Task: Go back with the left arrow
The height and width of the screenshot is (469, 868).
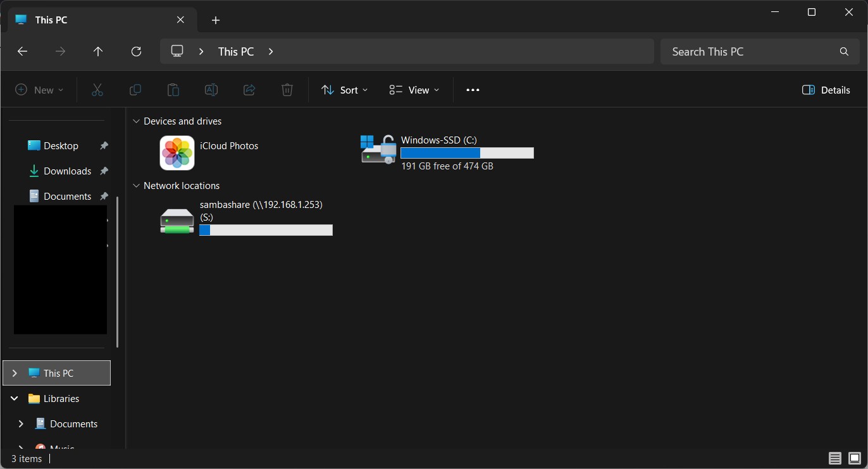Action: tap(23, 51)
